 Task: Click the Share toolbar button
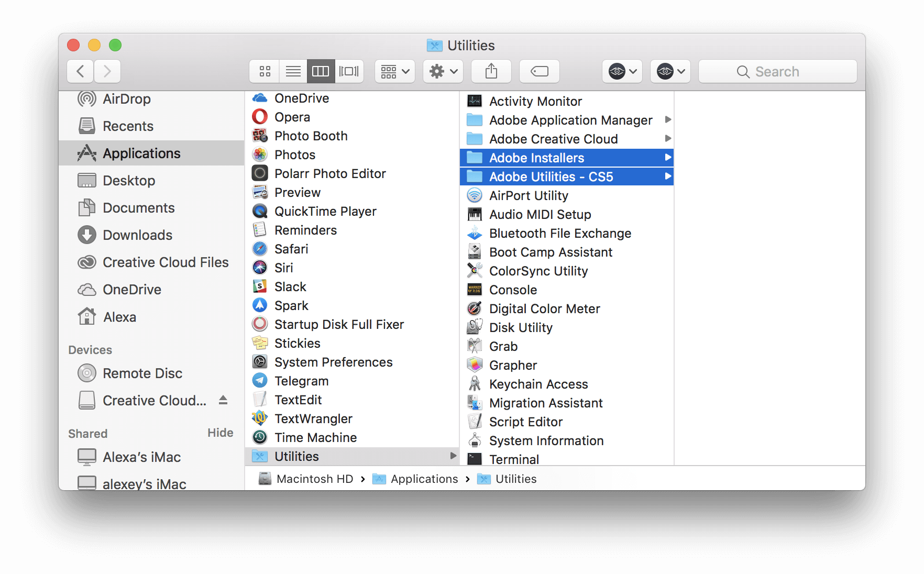tap(491, 71)
